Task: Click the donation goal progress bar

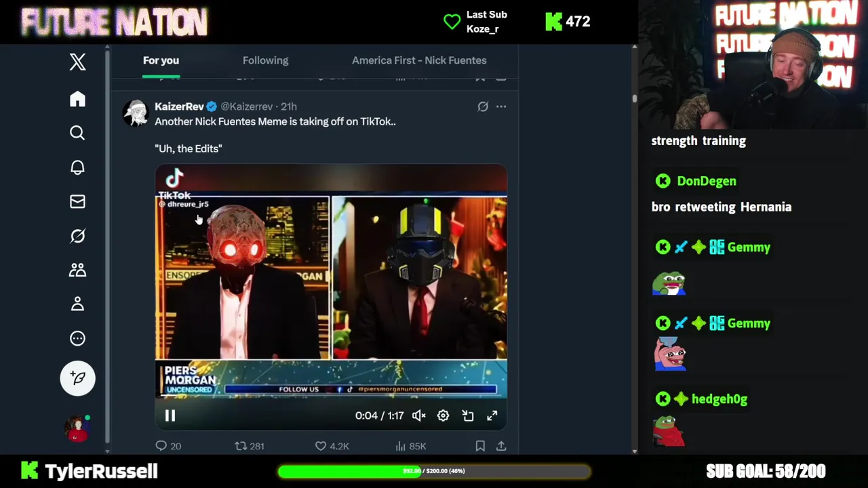Action: (434, 471)
